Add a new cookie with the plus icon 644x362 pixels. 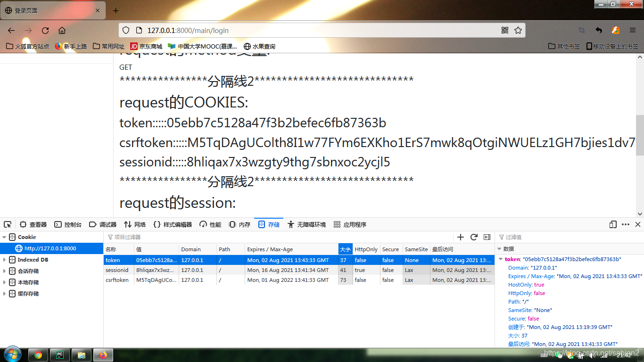tap(461, 237)
